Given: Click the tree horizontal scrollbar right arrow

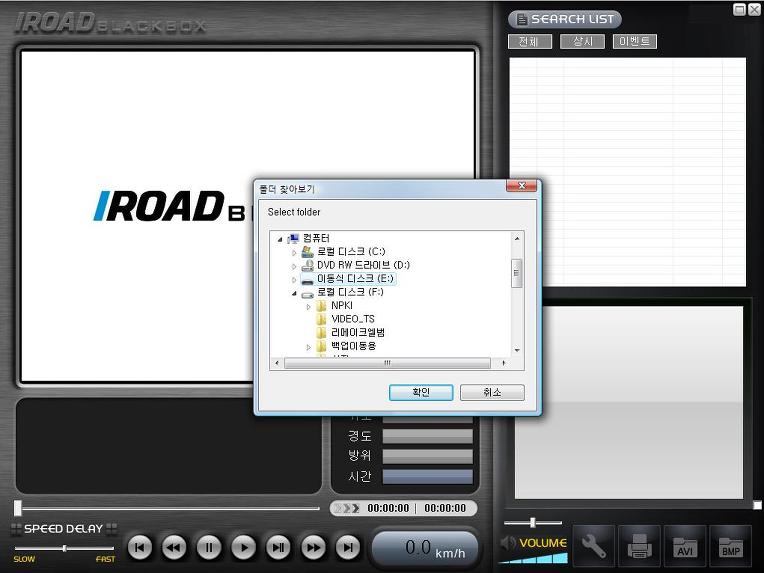Looking at the screenshot, I should [503, 363].
